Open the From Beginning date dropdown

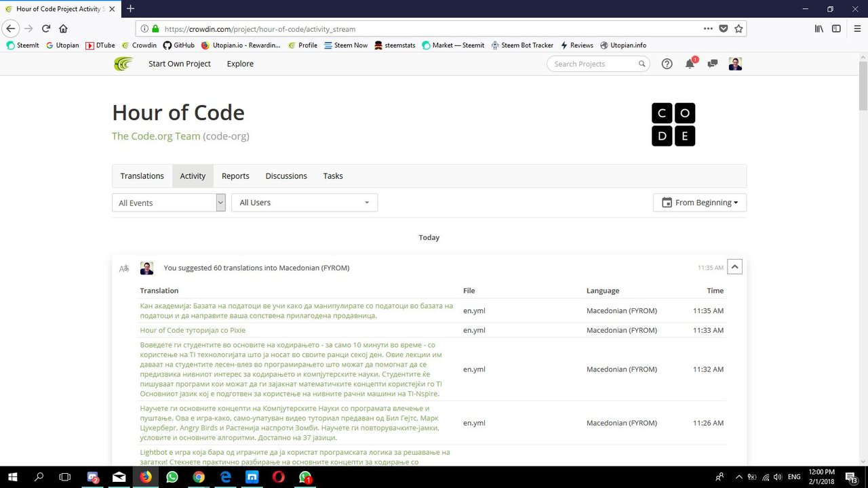pyautogui.click(x=700, y=203)
